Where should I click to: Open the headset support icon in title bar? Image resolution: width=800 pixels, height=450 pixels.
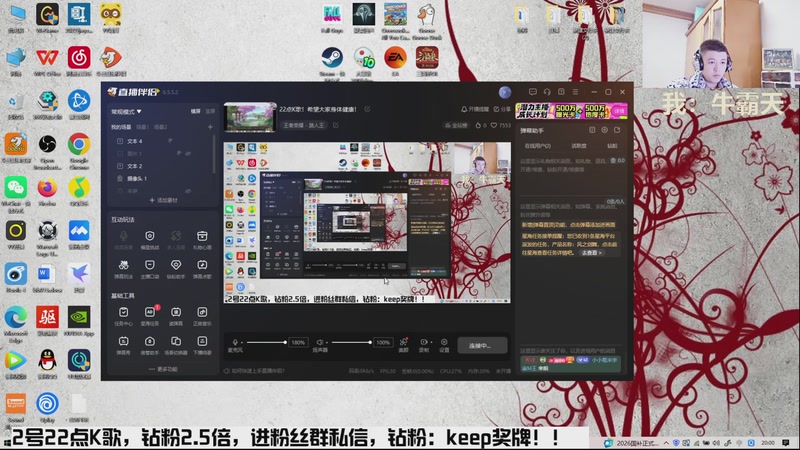pyautogui.click(x=547, y=92)
